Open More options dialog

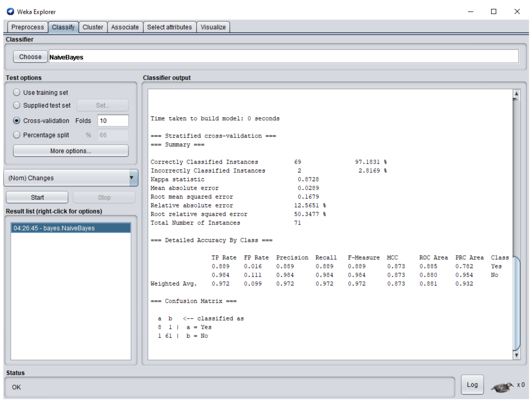click(x=71, y=151)
